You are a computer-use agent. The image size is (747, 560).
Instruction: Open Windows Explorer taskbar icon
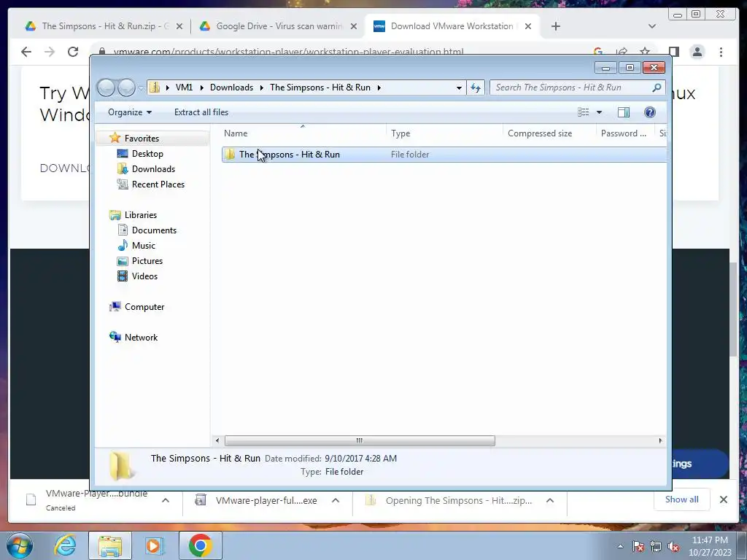pos(110,545)
